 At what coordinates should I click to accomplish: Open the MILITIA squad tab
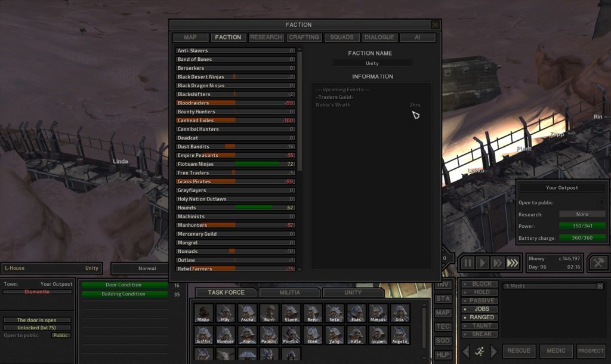[x=289, y=292]
